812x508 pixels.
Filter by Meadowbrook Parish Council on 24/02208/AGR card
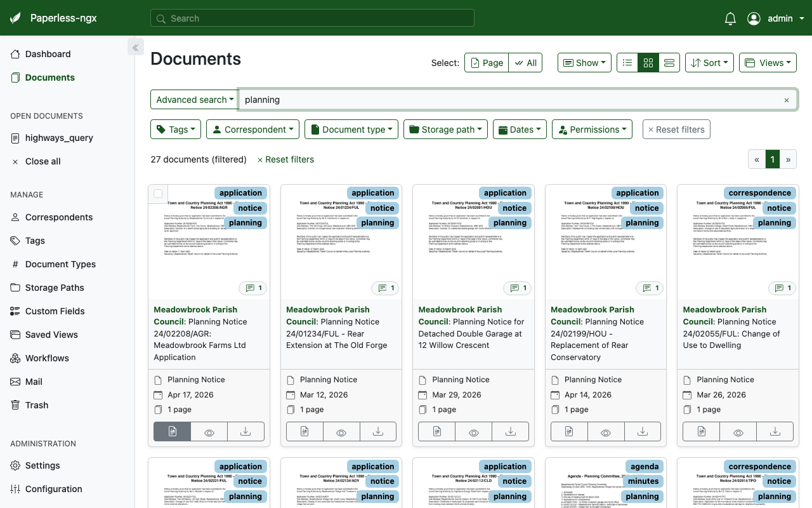[195, 316]
